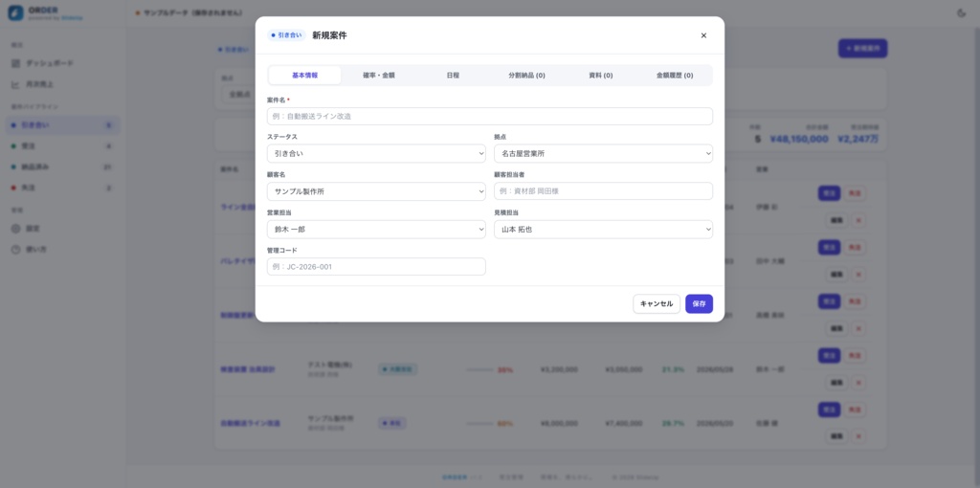Focus the 顧客担当者 input field
This screenshot has height=488, width=980.
[x=603, y=191]
